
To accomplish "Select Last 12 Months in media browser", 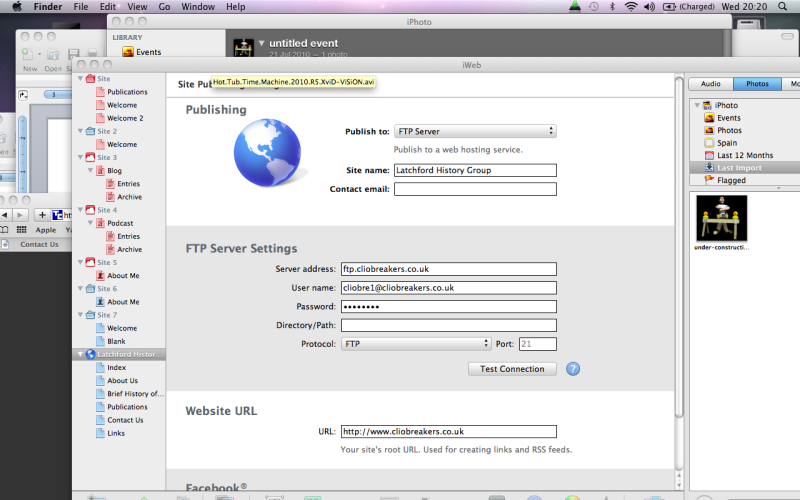I will [x=745, y=155].
